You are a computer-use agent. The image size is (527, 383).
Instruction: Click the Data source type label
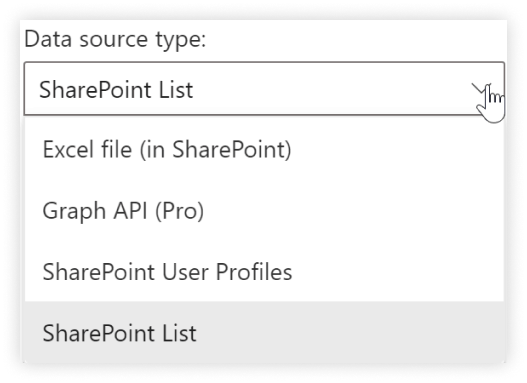click(115, 39)
